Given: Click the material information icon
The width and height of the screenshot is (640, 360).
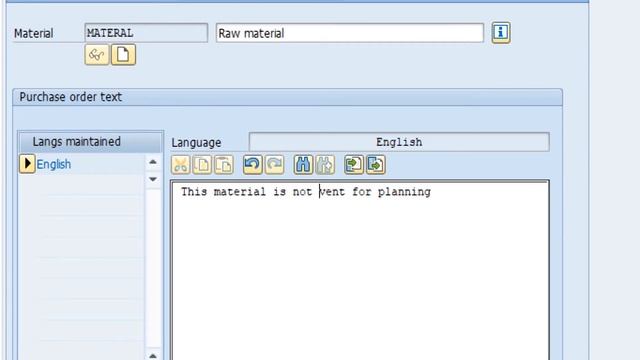Looking at the screenshot, I should pyautogui.click(x=501, y=32).
